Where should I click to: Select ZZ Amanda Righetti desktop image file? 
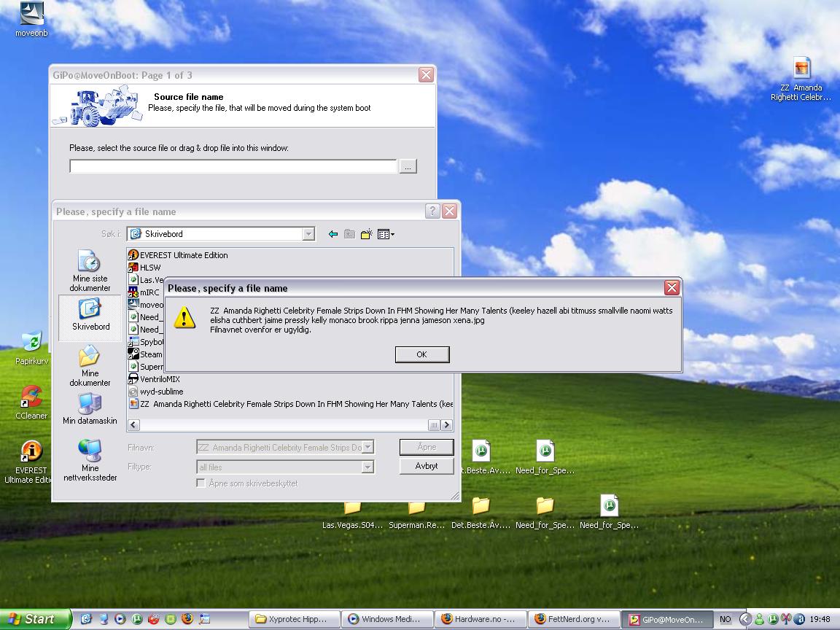click(x=801, y=79)
